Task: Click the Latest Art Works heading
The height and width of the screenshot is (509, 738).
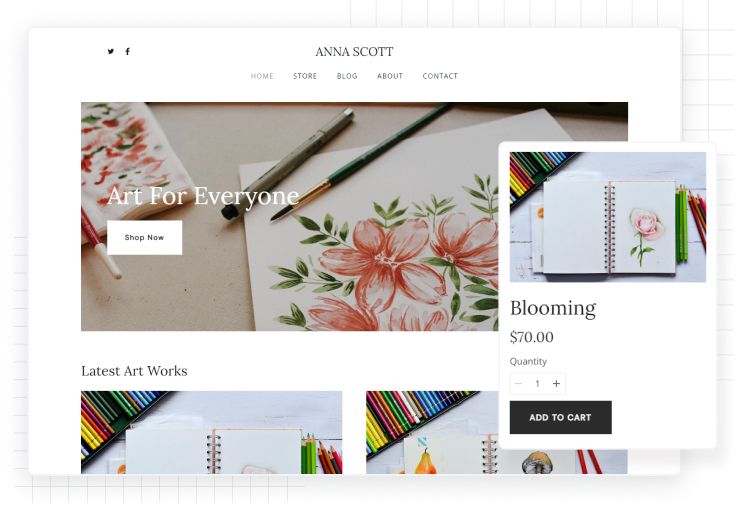Action: click(134, 371)
